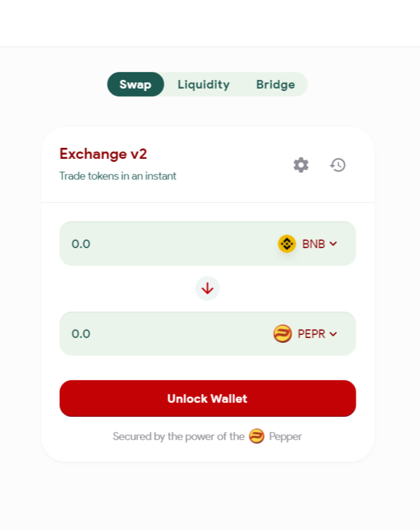Expand the BNB token chevron
The image size is (420, 530).
click(x=333, y=244)
